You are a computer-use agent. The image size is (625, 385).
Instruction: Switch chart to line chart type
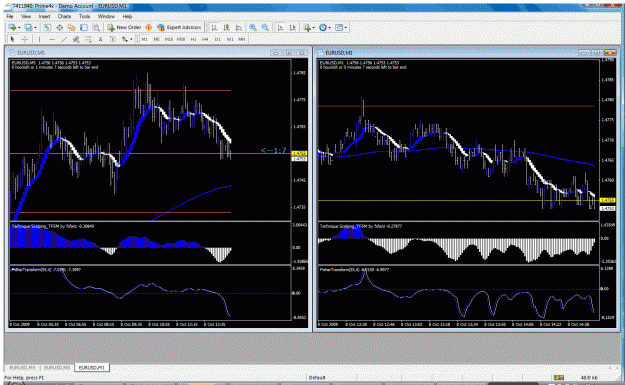[239, 28]
